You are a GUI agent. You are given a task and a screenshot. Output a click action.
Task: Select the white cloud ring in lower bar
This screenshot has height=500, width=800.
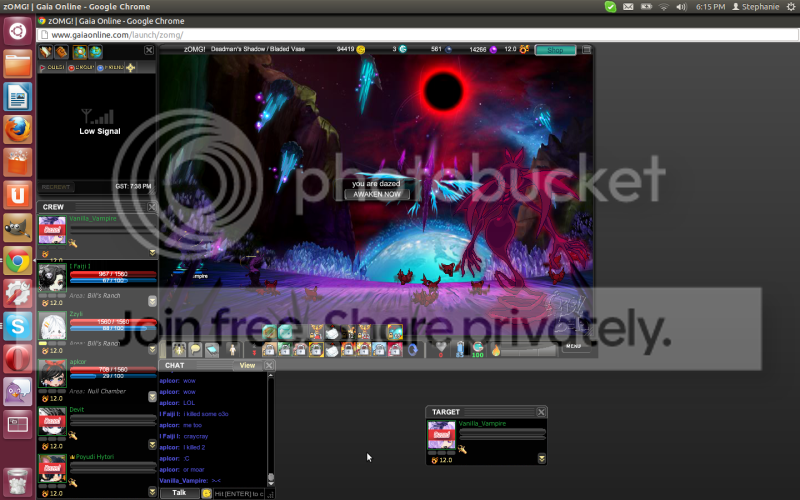coord(332,350)
